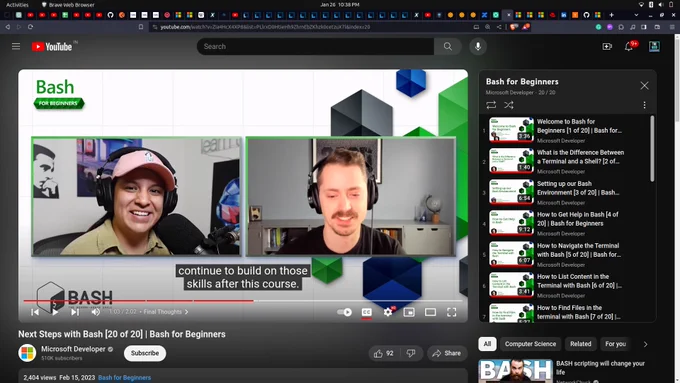This screenshot has height=383, width=680.
Task: Open the notifications bell
Action: 629,46
